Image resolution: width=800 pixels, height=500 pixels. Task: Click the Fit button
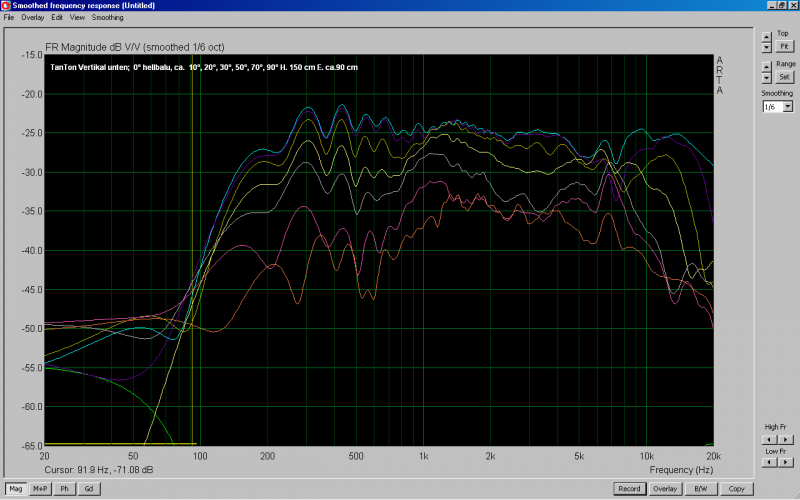click(x=784, y=47)
